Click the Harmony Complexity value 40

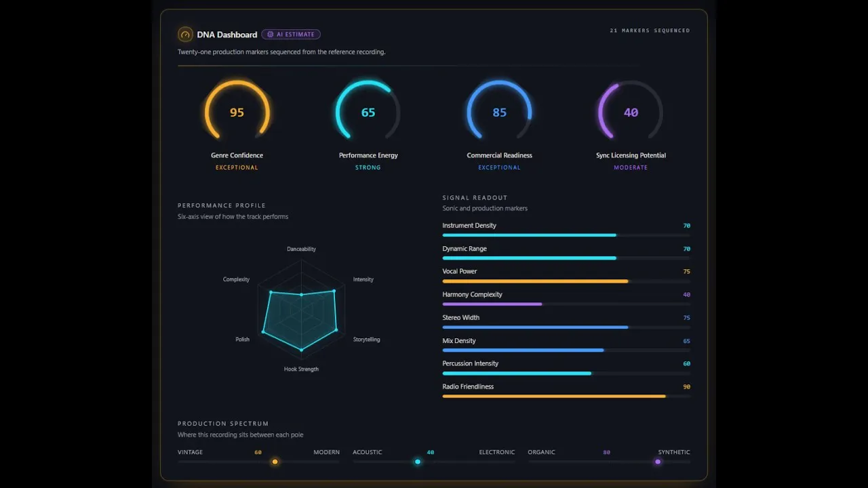pos(686,295)
